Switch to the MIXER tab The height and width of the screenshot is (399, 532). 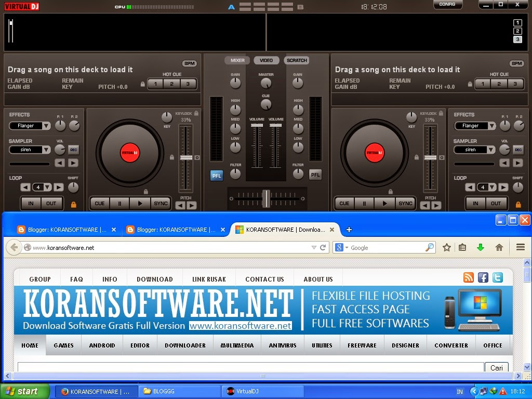pos(237,60)
